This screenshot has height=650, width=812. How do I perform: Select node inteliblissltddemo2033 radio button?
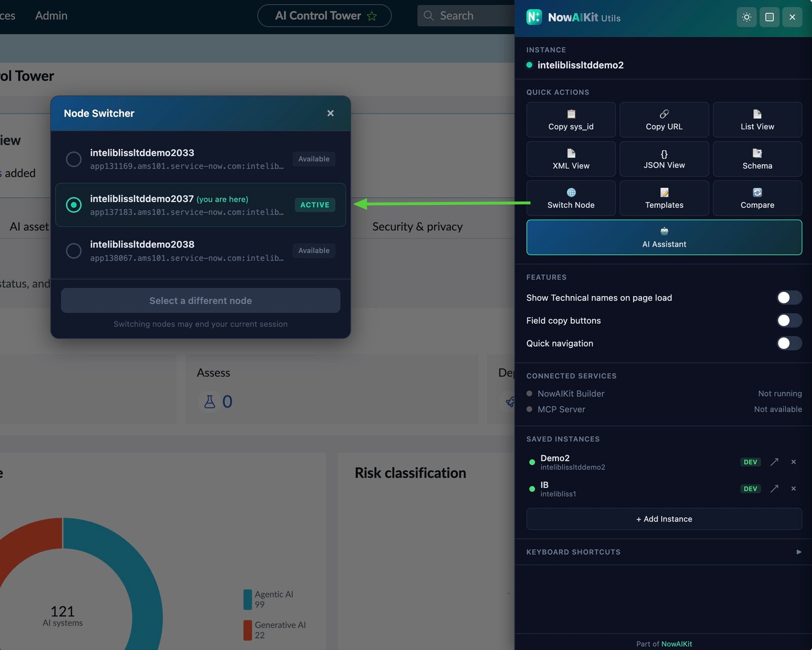(x=74, y=159)
